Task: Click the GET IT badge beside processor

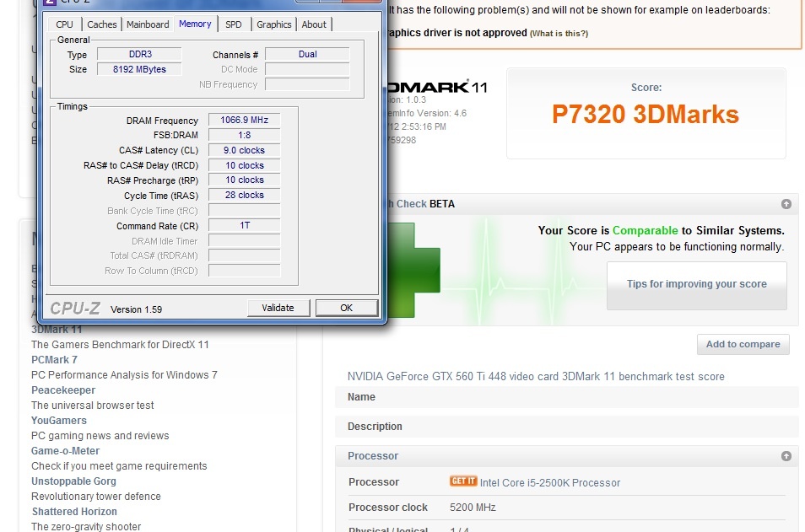Action: tap(463, 481)
